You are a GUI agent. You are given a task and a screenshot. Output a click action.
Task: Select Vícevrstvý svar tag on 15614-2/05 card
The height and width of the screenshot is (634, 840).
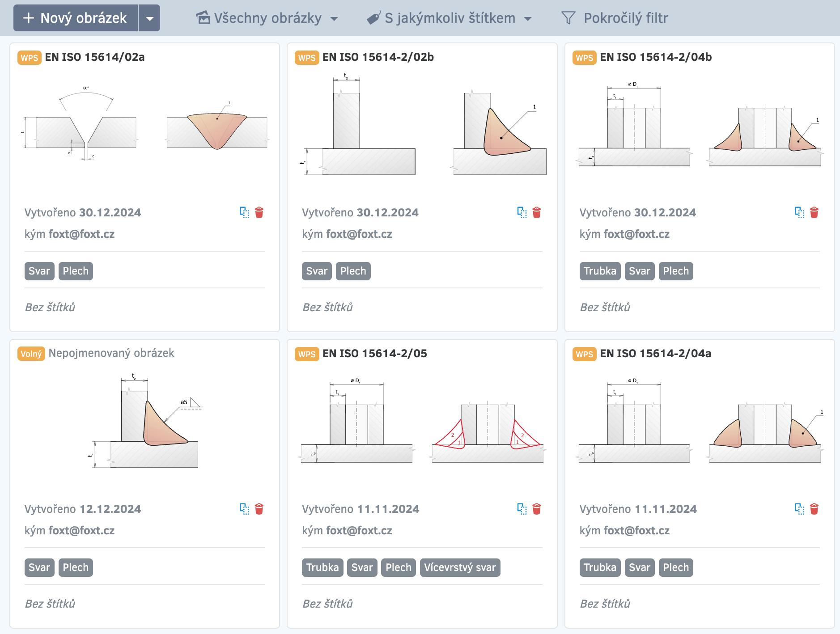click(460, 567)
